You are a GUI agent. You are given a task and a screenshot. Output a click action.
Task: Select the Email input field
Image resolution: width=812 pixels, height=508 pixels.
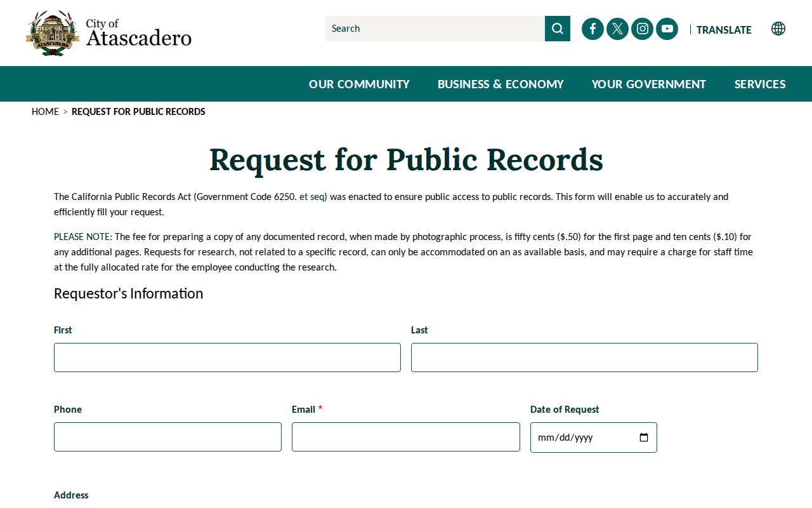pos(406,437)
